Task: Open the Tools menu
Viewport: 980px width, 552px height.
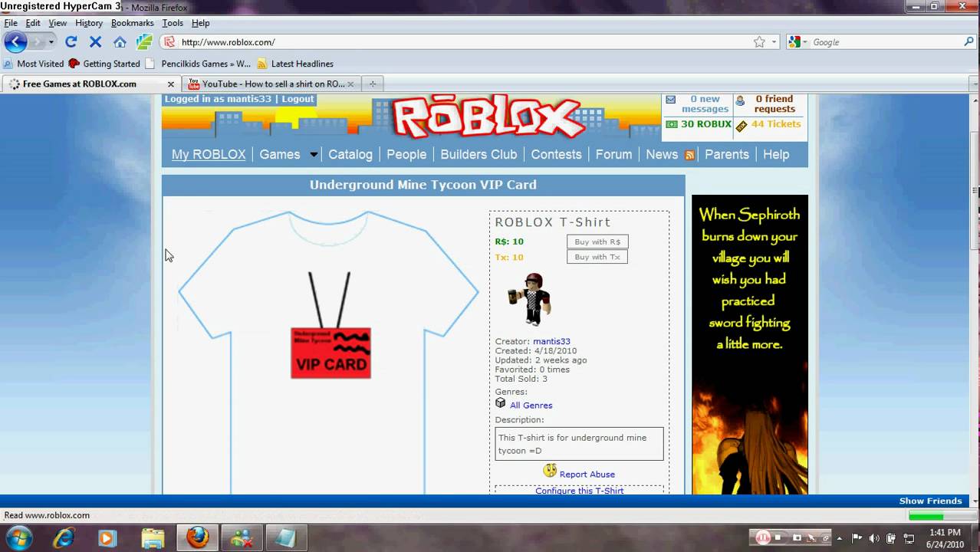Action: 173,23
